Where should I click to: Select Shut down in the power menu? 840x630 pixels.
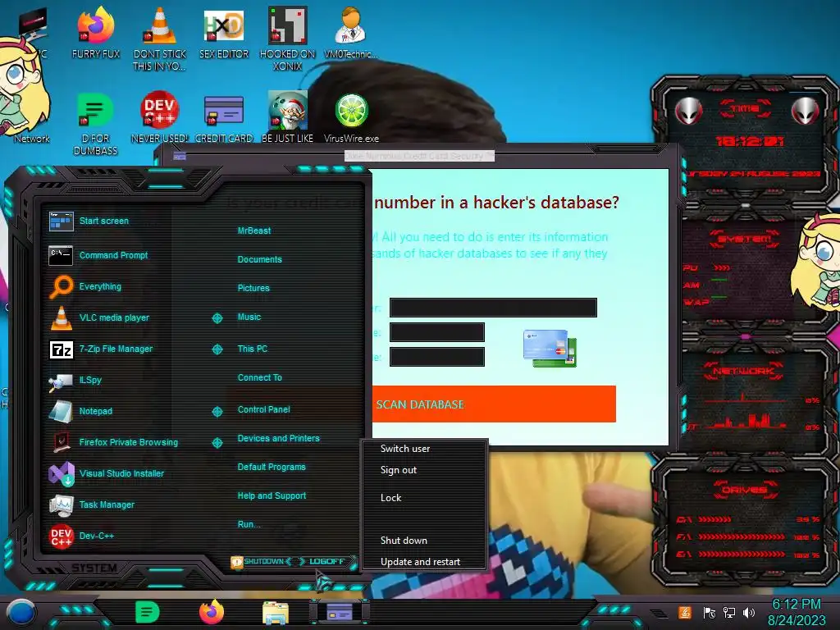coord(404,541)
